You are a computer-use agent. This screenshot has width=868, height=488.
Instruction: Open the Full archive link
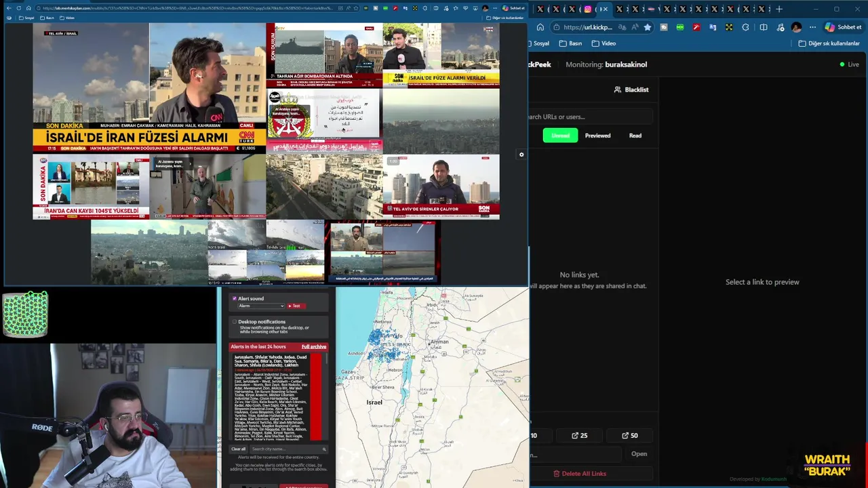coord(314,347)
